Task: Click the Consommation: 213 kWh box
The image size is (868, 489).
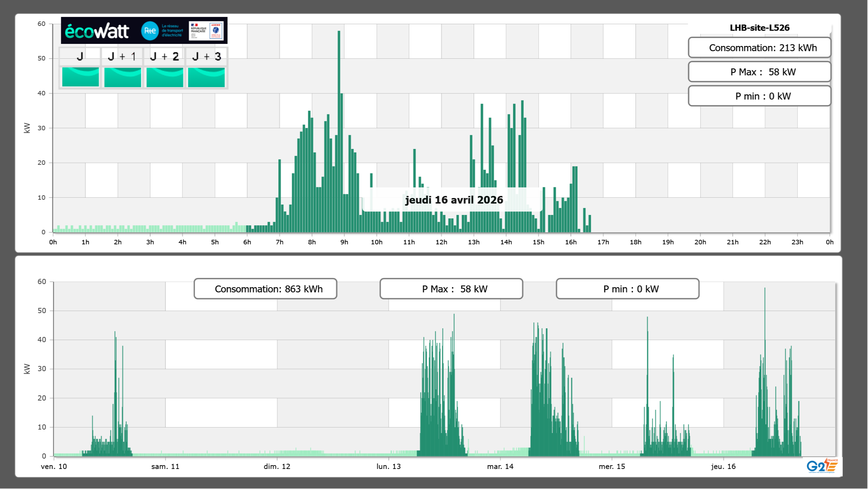Action: (x=759, y=48)
